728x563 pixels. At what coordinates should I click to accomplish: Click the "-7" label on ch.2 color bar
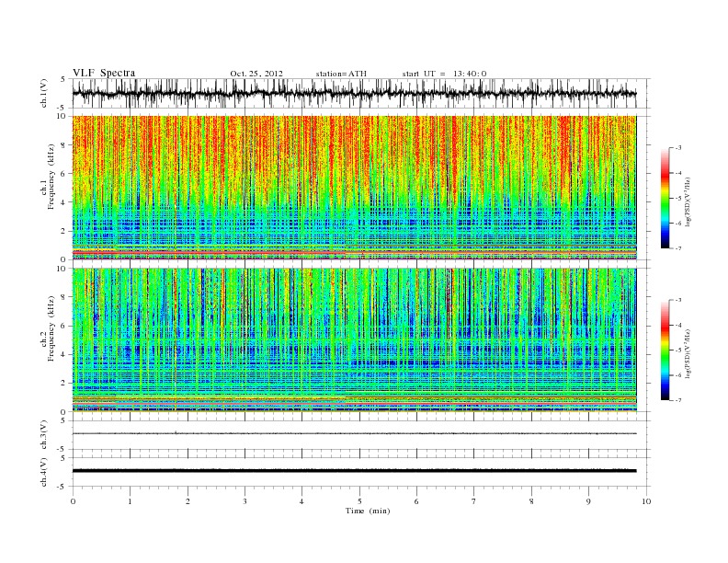(677, 400)
